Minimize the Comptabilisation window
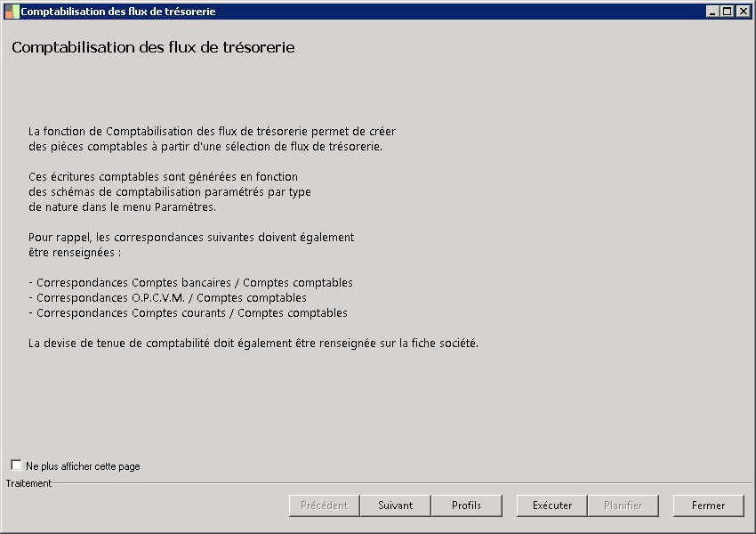The image size is (756, 534). click(712, 12)
